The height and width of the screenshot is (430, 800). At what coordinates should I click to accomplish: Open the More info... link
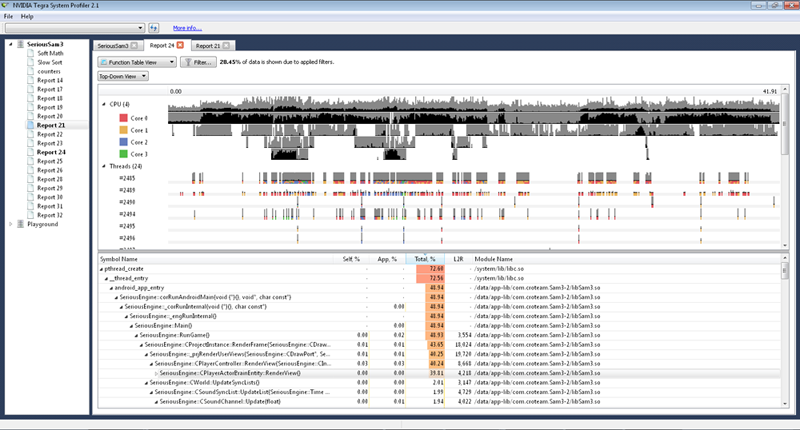(x=187, y=28)
